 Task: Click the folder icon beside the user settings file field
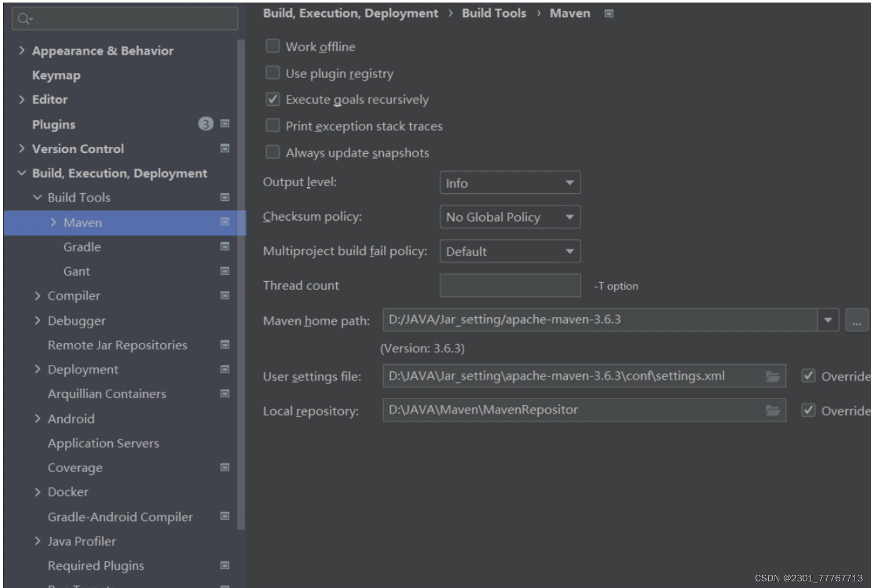tap(772, 376)
